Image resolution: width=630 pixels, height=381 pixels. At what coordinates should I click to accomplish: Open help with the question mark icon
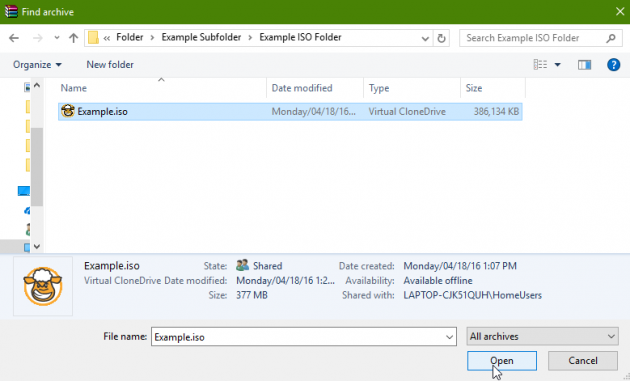(613, 65)
